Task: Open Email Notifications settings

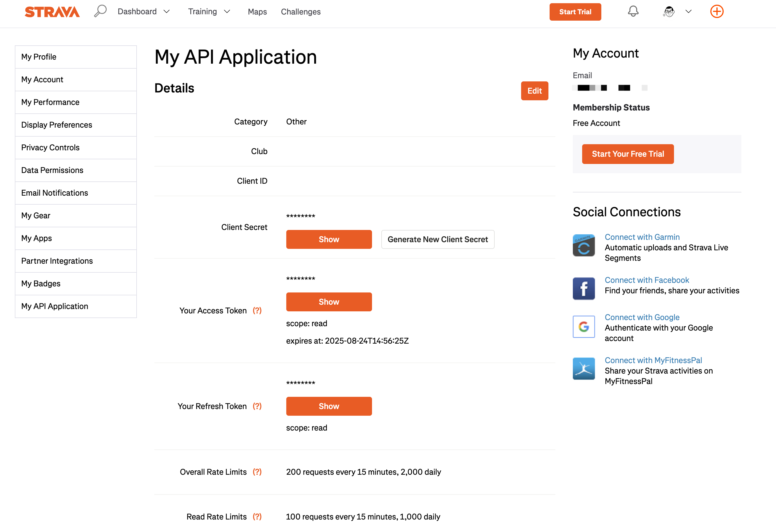Action: tap(76, 193)
